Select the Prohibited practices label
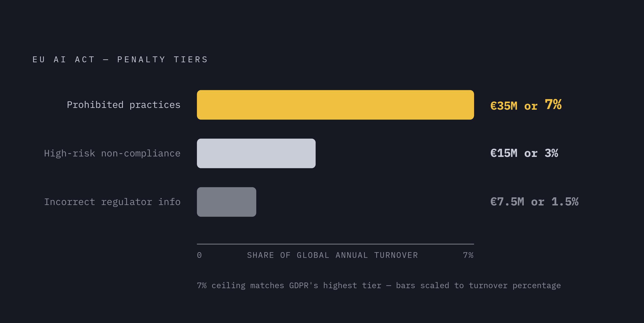This screenshot has width=644, height=323. pyautogui.click(x=123, y=105)
